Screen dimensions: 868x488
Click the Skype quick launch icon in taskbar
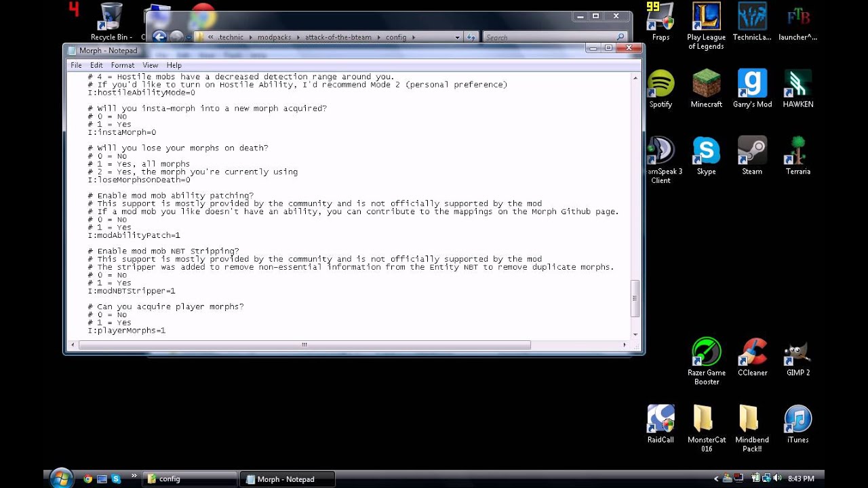point(115,479)
